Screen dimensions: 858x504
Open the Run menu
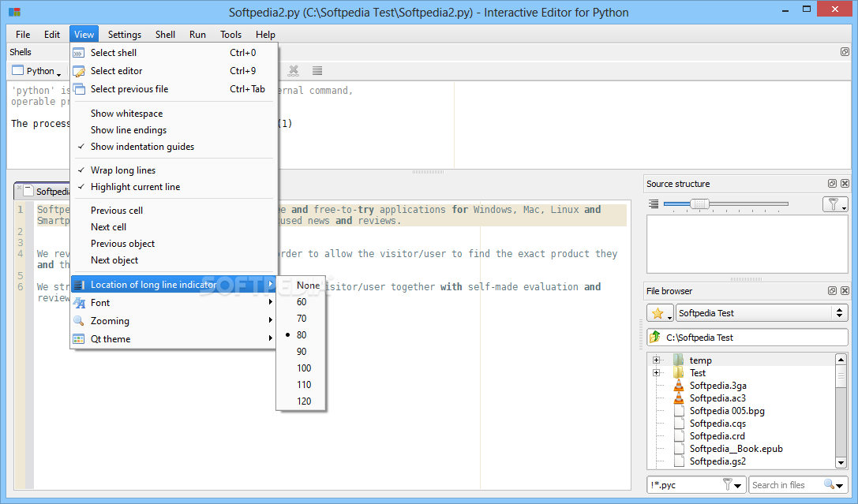pos(197,35)
